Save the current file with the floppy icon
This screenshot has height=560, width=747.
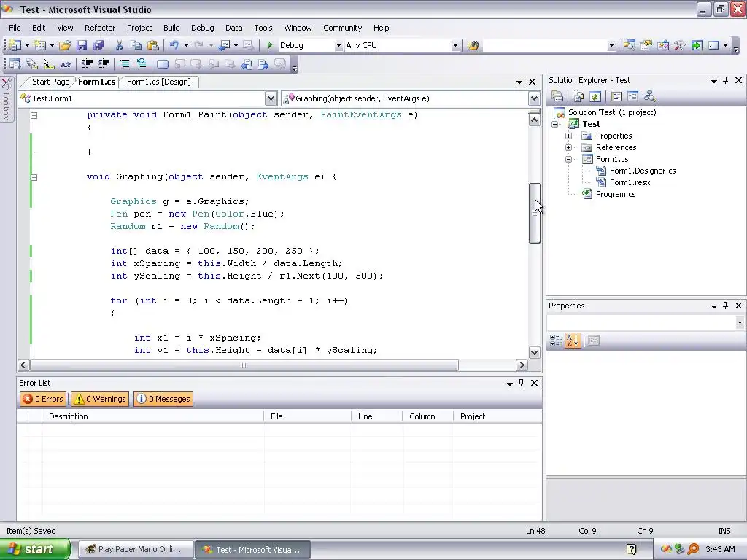pyautogui.click(x=82, y=45)
